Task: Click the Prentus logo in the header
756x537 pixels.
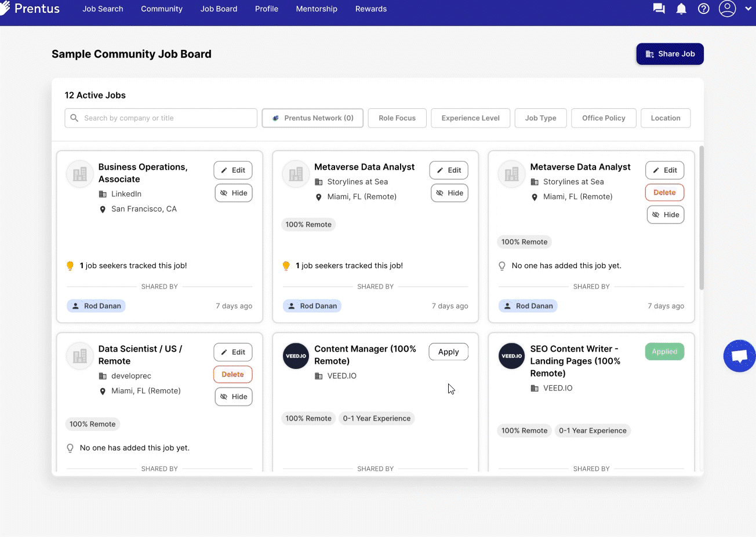Action: pos(30,8)
